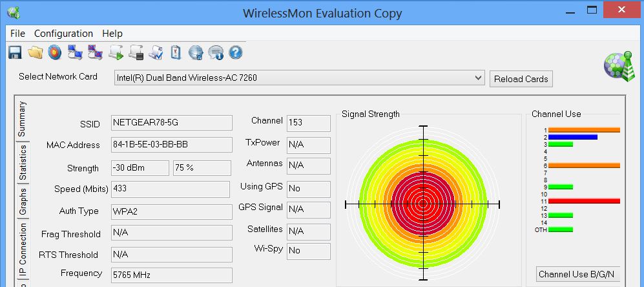Image resolution: width=644 pixels, height=287 pixels.
Task: Stop logging with the black square scroll icon
Action: click(136, 52)
